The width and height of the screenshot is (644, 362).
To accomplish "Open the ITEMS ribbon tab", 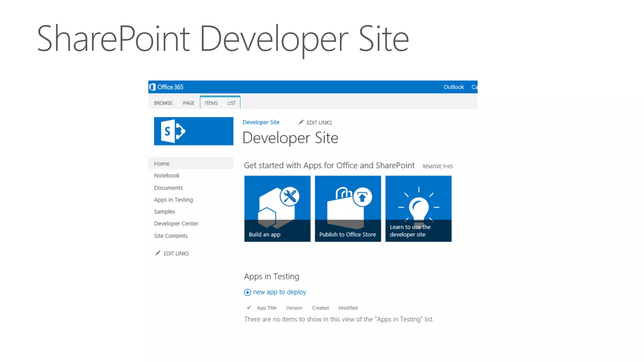I will pyautogui.click(x=211, y=103).
